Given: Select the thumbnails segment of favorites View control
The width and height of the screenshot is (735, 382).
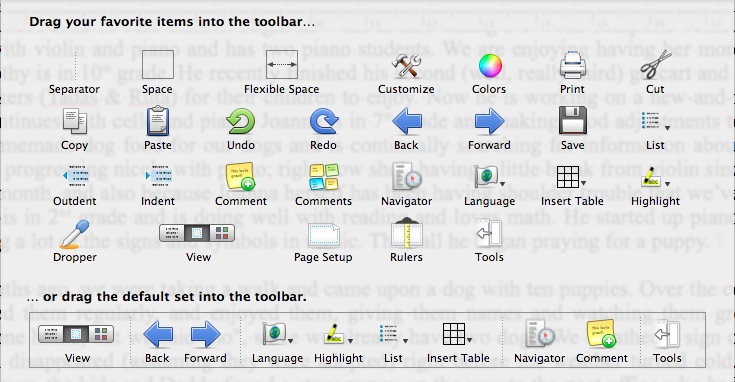Looking at the screenshot, I should pyautogui.click(x=222, y=232).
